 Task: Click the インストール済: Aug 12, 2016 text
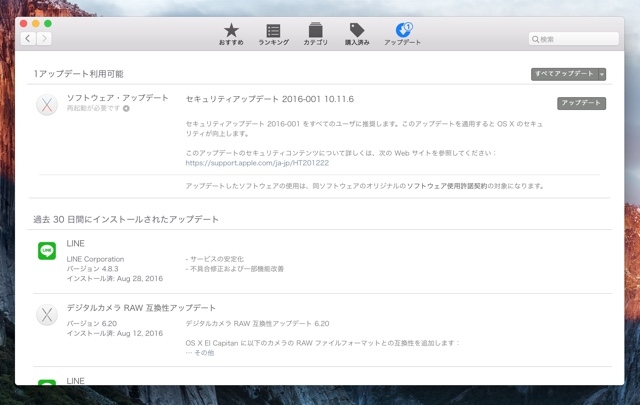click(115, 333)
